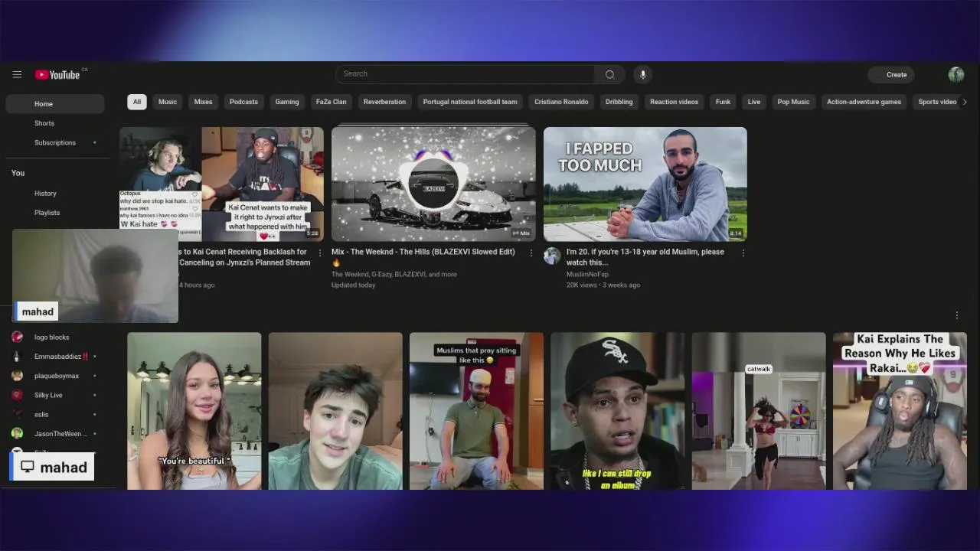Click into the Search field
This screenshot has width=980, height=551.
click(465, 74)
